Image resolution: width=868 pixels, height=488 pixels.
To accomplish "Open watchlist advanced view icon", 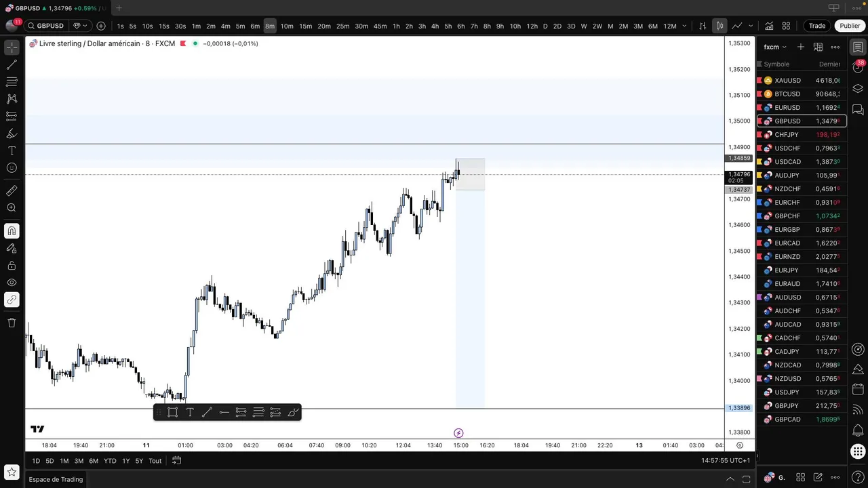I will pyautogui.click(x=818, y=47).
